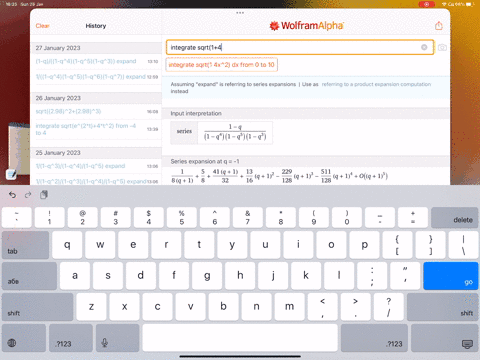This screenshot has height=360, width=480.
Task: Tap the backslash pipe key
Action: (x=463, y=245)
